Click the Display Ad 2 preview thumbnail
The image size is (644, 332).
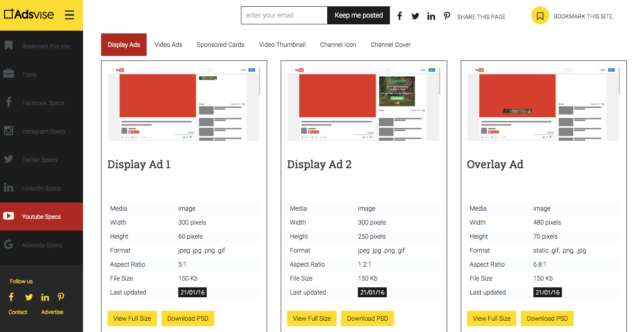tap(364, 103)
